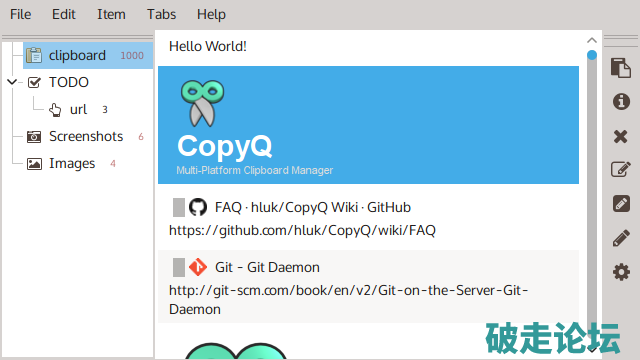
Task: Open preferences with the gear icon
Action: click(621, 272)
